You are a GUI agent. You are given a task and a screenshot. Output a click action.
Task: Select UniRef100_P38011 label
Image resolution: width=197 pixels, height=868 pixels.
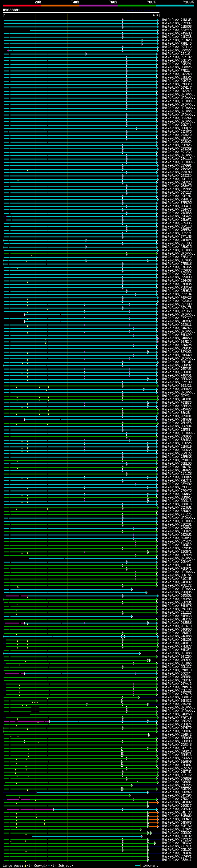[x=177, y=860]
